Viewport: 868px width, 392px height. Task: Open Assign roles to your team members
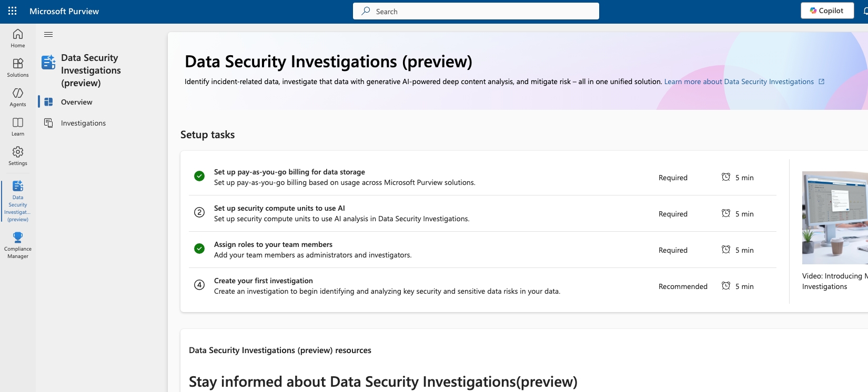coord(273,244)
